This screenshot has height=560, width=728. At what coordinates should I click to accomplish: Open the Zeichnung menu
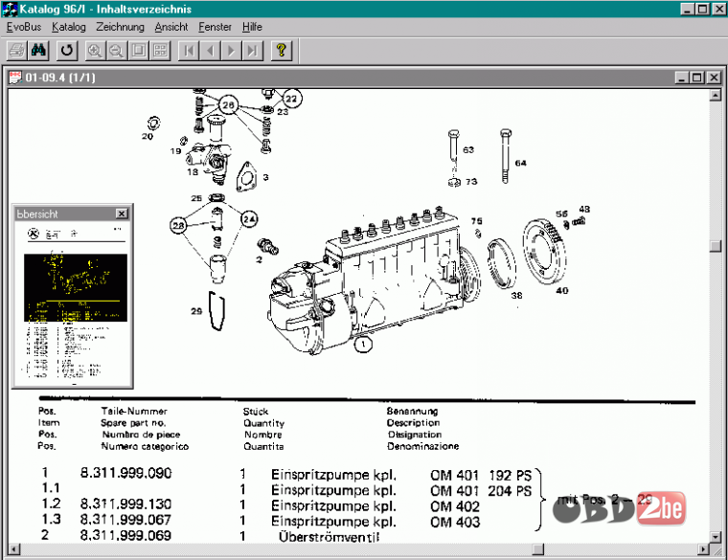click(x=121, y=27)
